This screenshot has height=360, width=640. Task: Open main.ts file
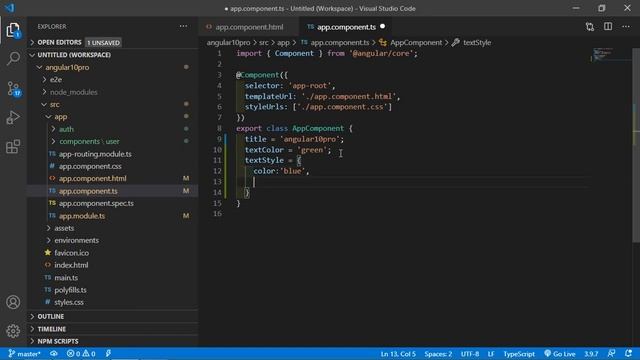[x=66, y=278]
